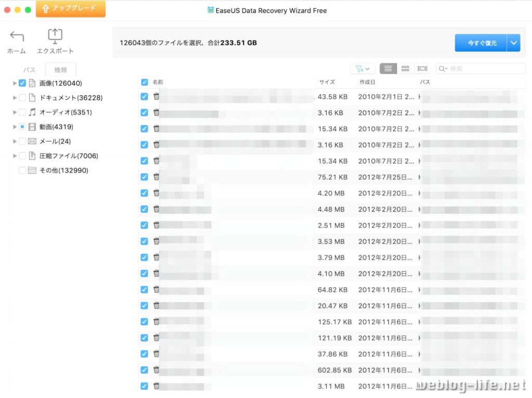The width and height of the screenshot is (532, 398).
Task: Select the 2012年7月25日 creation date cell
Action: pos(385,177)
